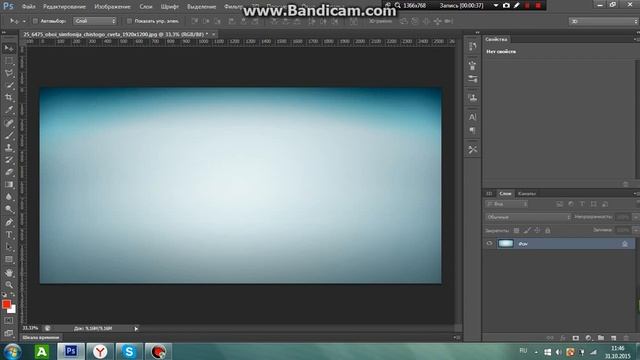Image resolution: width=640 pixels, height=360 pixels.
Task: Create a new adjustment layer
Action: [x=588, y=338]
